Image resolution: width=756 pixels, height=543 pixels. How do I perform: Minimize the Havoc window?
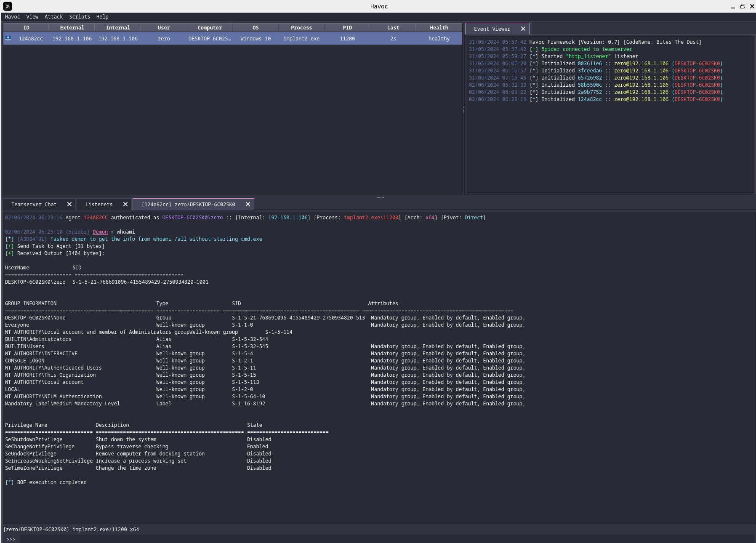coord(732,6)
